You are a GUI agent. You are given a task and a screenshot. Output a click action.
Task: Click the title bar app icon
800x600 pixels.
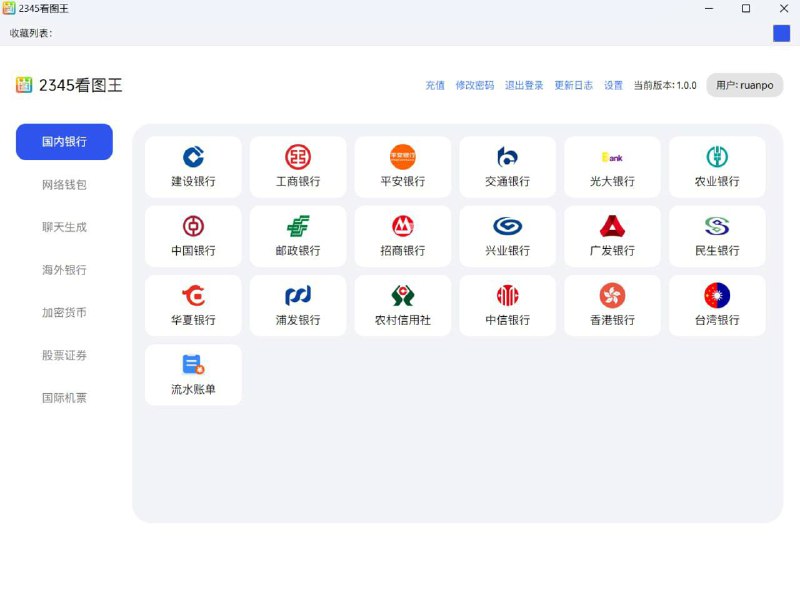coord(9,9)
